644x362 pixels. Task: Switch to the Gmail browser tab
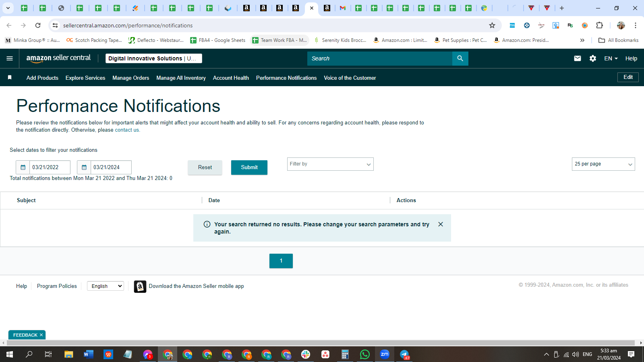coord(343,8)
